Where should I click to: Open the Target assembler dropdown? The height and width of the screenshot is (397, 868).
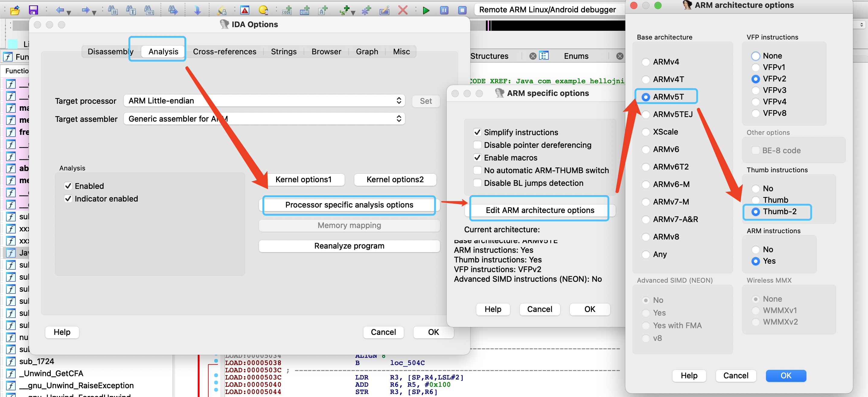tap(264, 119)
